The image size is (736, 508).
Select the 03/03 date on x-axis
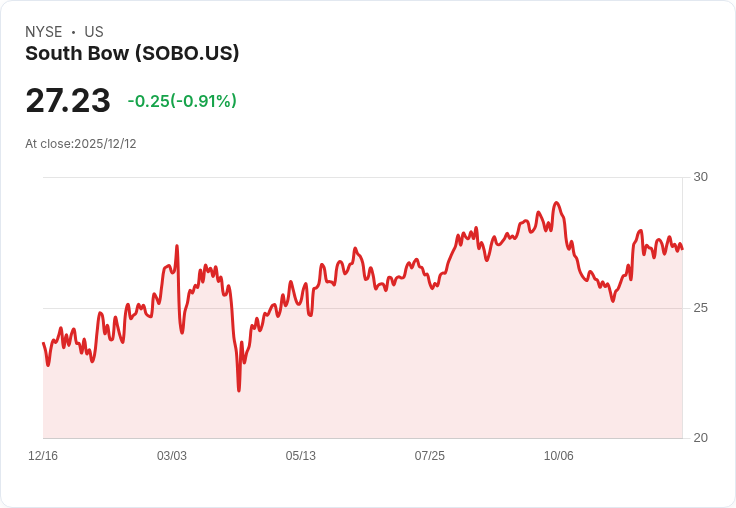[x=172, y=456]
